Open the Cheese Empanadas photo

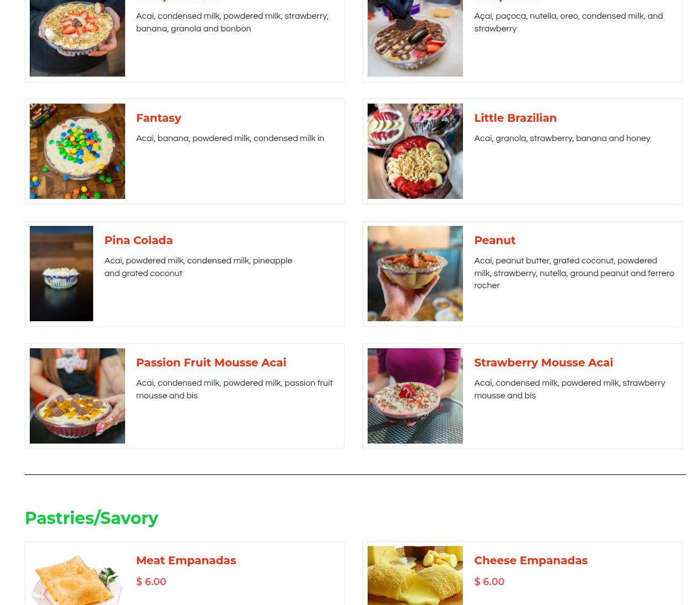point(415,576)
